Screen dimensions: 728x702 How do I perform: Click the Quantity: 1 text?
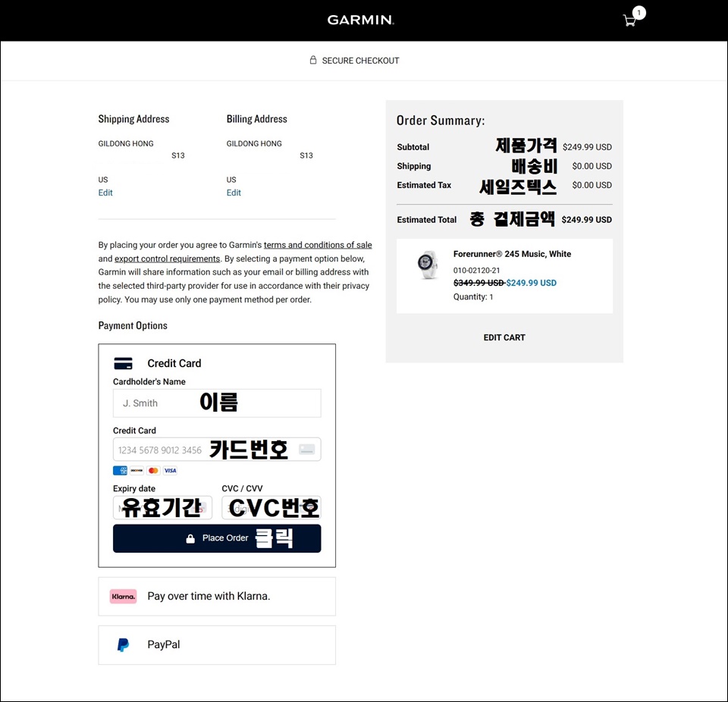(x=473, y=296)
